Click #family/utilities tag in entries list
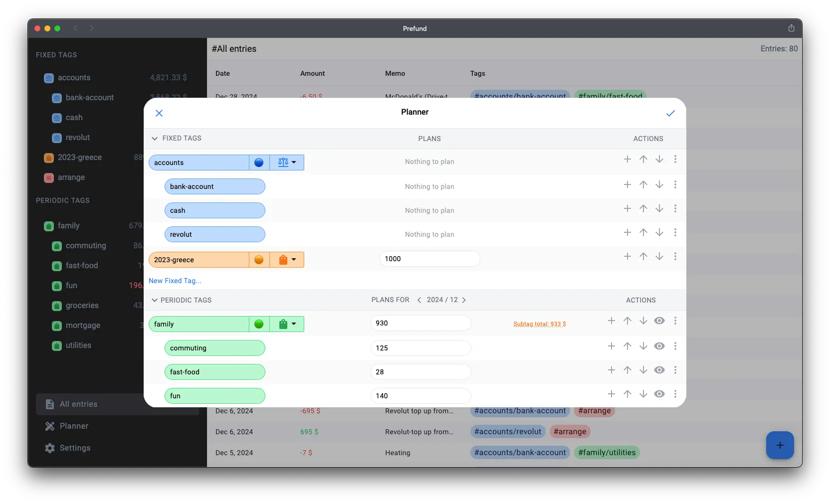This screenshot has width=830, height=504. coord(607,453)
